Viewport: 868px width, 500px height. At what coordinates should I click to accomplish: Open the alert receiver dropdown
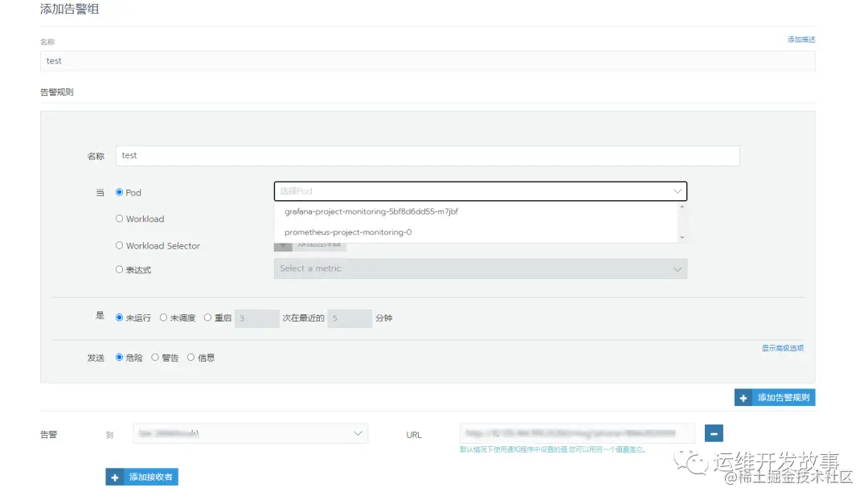point(251,433)
